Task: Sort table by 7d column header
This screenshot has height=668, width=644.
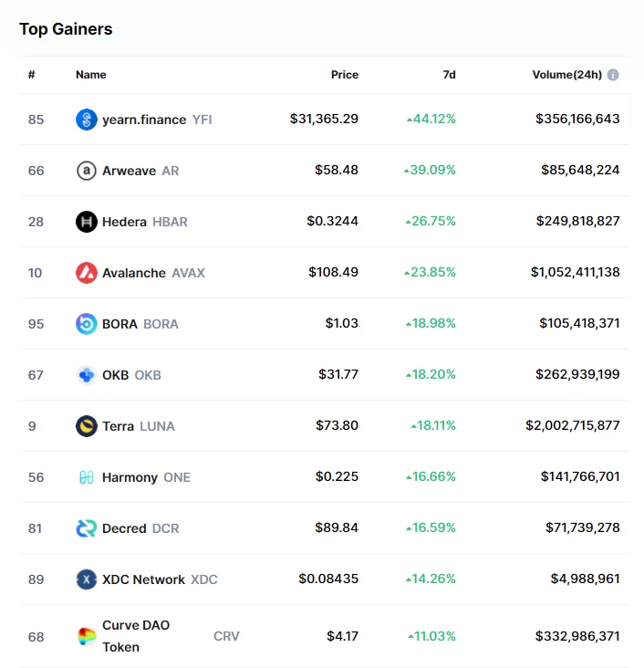Action: coord(449,75)
